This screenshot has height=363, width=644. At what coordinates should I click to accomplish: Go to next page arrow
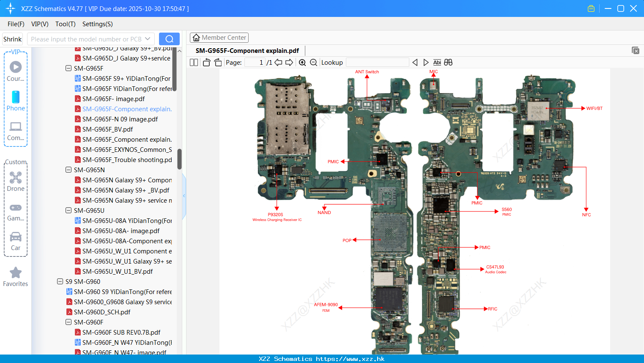tap(289, 63)
